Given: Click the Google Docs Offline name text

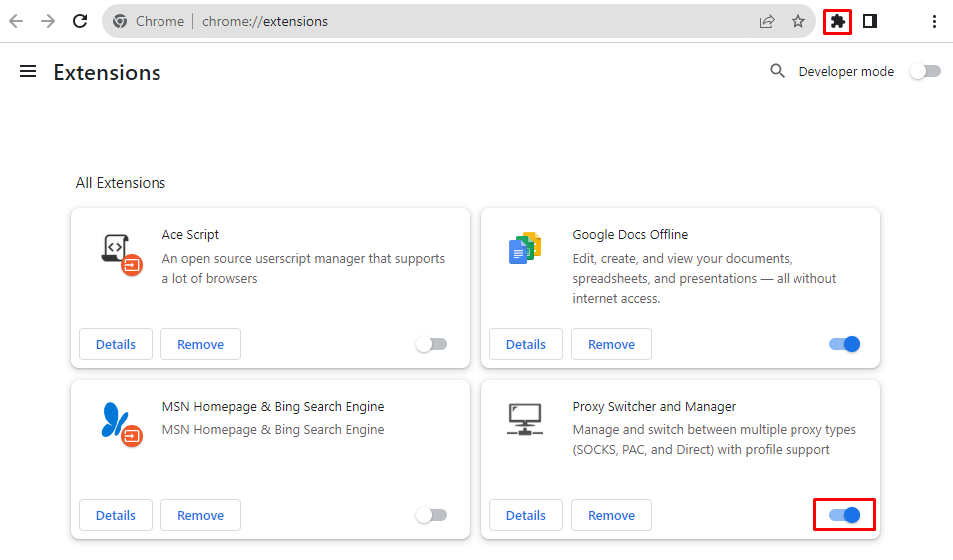Looking at the screenshot, I should click(x=630, y=234).
